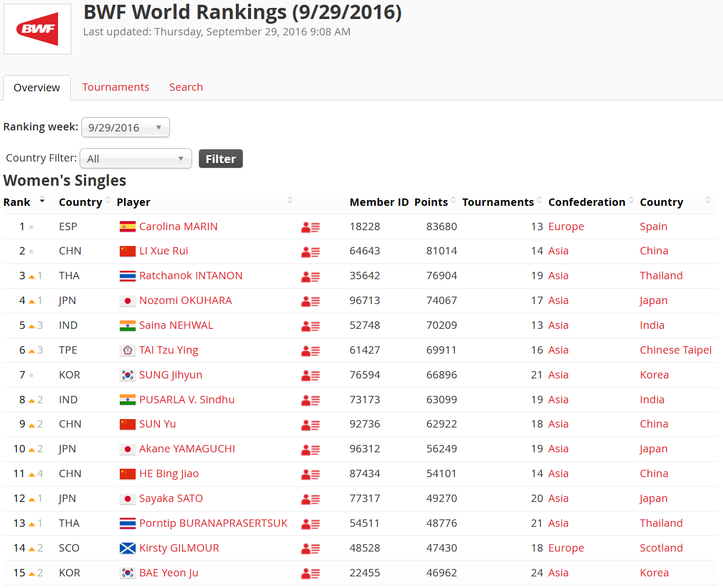Open Saina NEHWAL's player profile icon
723x588 pixels.
(x=310, y=326)
